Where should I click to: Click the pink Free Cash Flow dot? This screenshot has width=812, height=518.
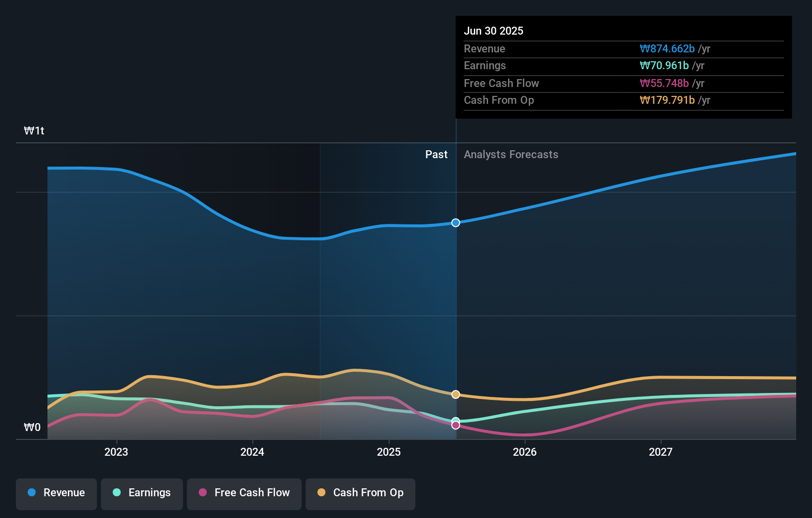point(203,493)
